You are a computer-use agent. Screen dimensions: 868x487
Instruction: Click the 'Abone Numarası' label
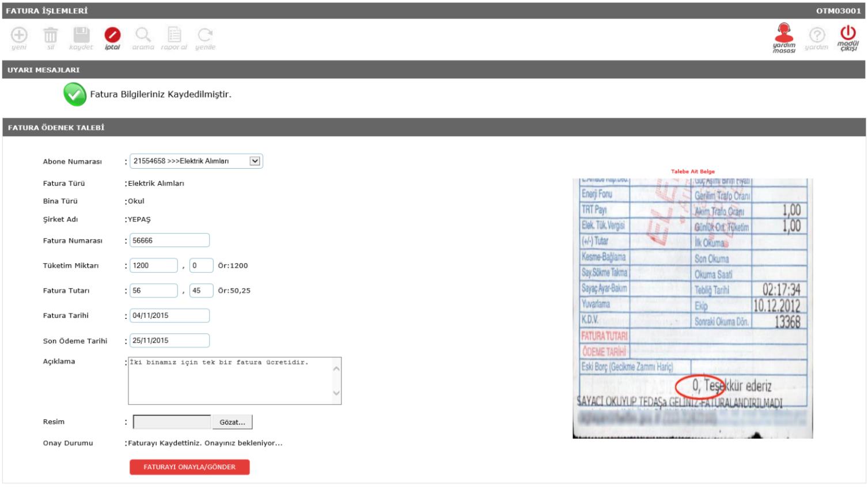(73, 162)
